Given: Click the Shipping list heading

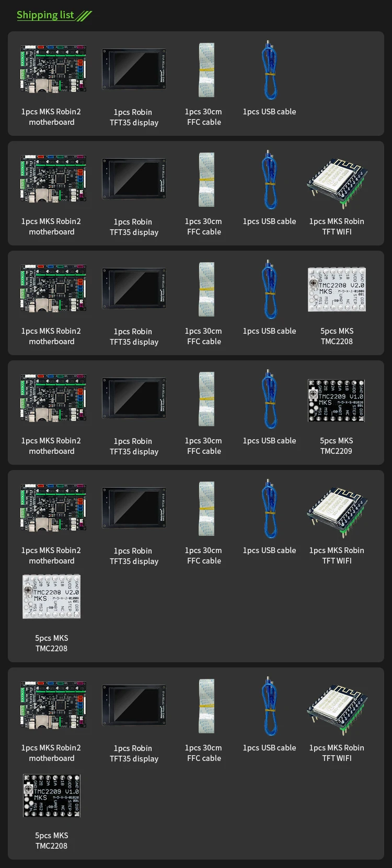Looking at the screenshot, I should [45, 15].
